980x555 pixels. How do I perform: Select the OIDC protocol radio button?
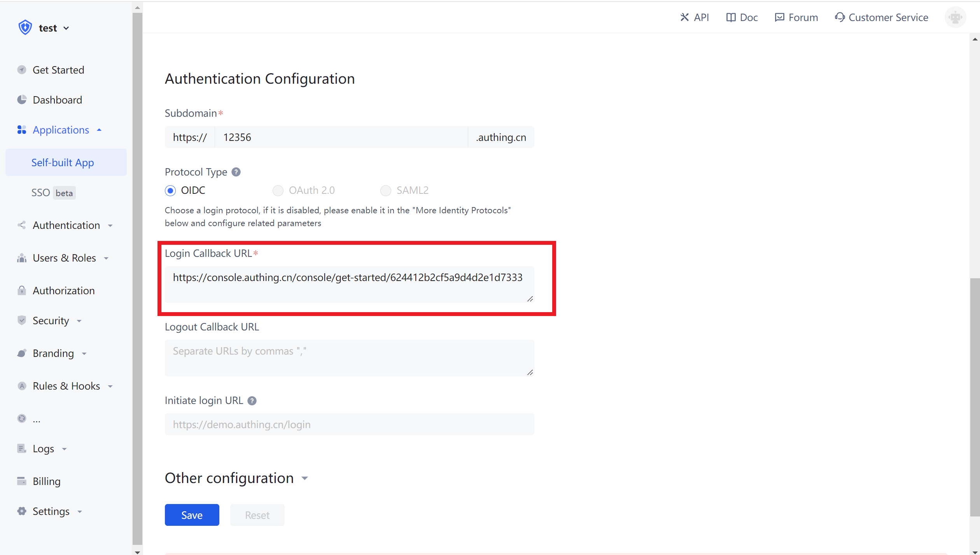[170, 190]
